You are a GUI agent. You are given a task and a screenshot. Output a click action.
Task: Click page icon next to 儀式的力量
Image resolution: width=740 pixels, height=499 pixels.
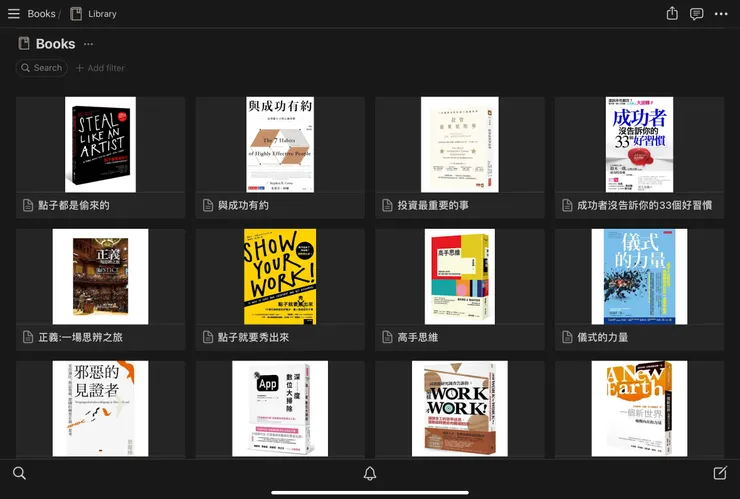pos(567,337)
